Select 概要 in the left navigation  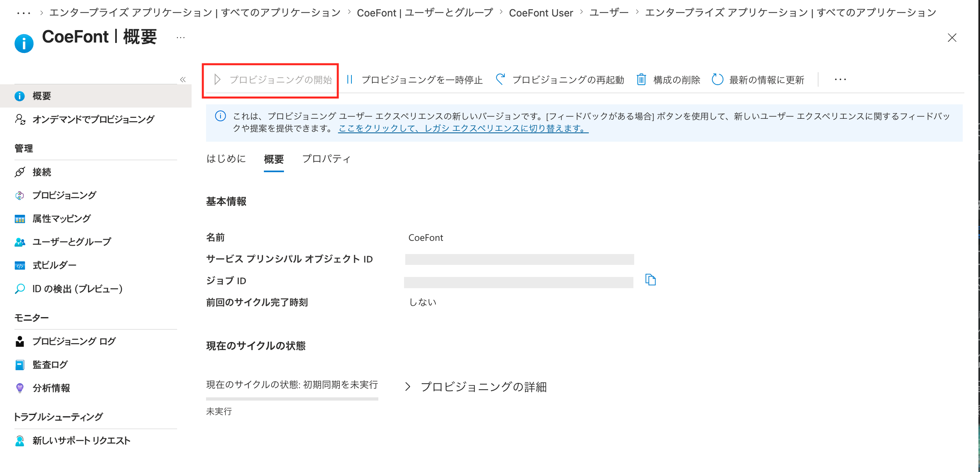(96, 96)
